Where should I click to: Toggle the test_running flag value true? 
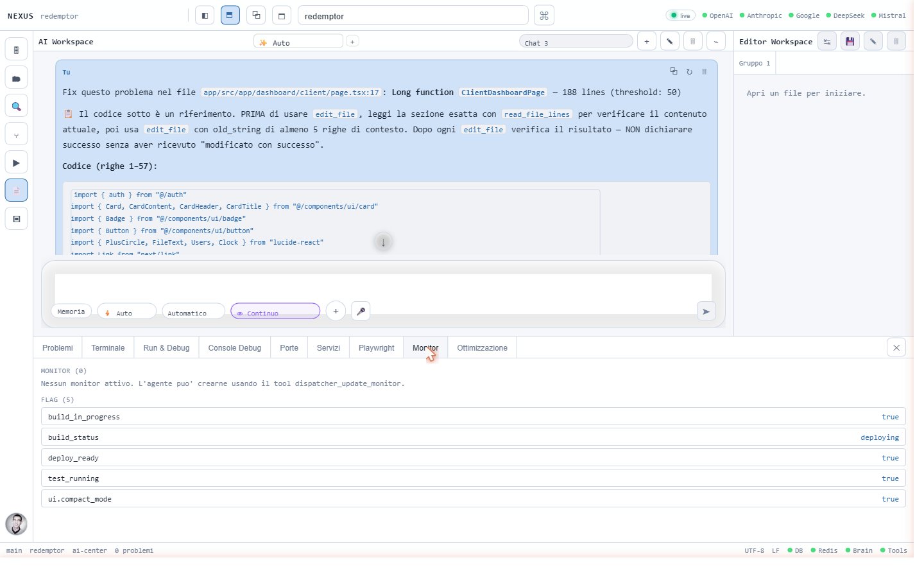pyautogui.click(x=890, y=478)
